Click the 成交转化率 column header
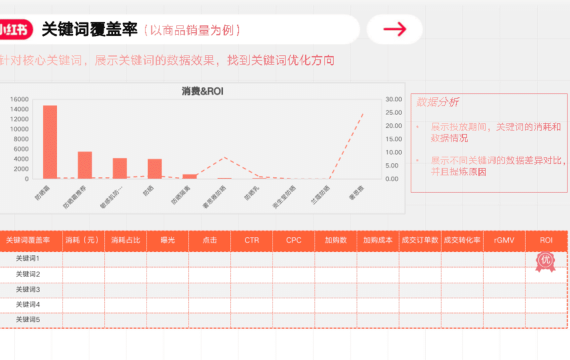The width and height of the screenshot is (570, 360). (x=462, y=240)
